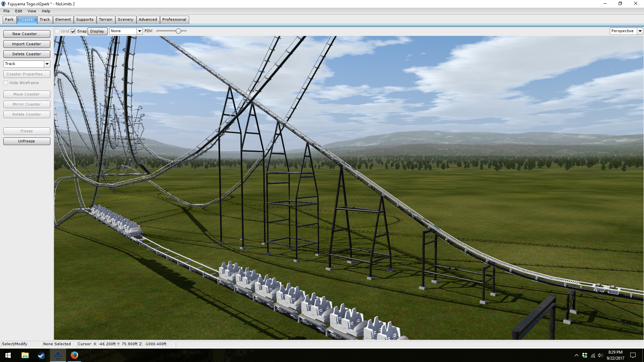The width and height of the screenshot is (644, 362).
Task: Show hidden system tray icons
Action: [x=576, y=355]
